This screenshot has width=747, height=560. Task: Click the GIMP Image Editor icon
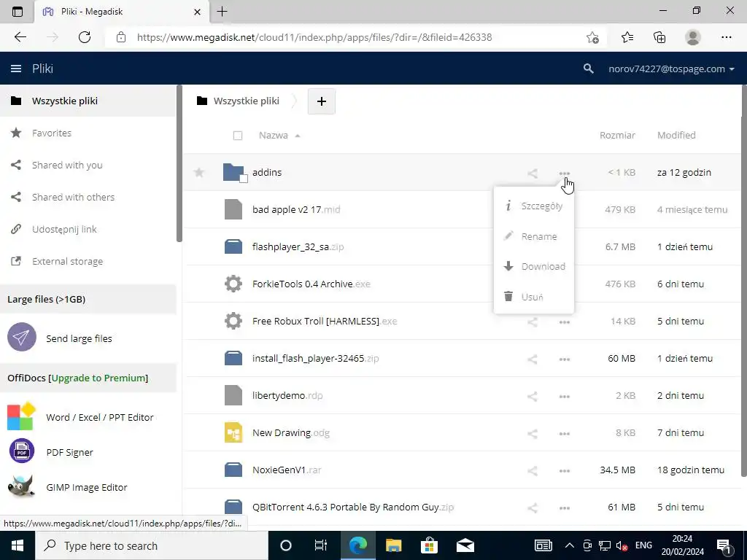[x=21, y=486]
